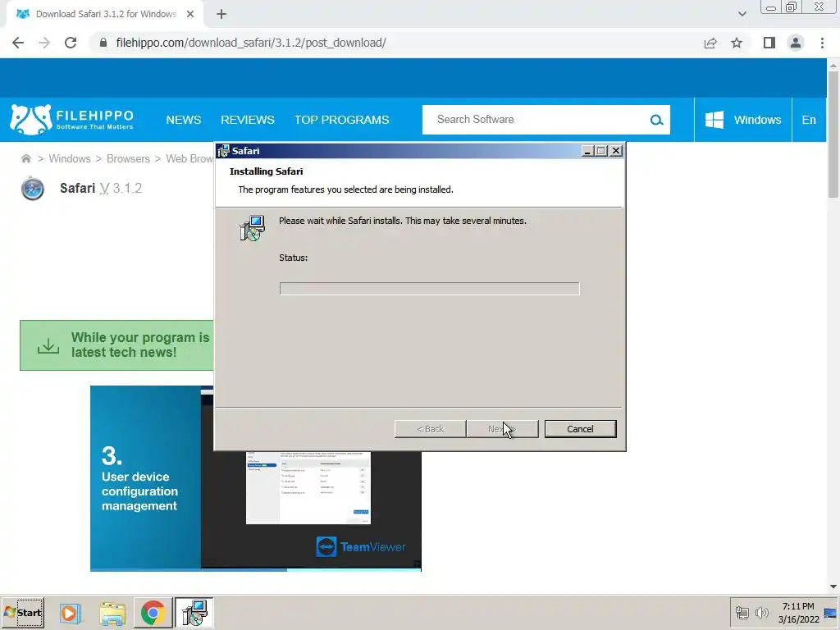Click the show desktop tray icon
840x630 pixels.
click(831, 613)
